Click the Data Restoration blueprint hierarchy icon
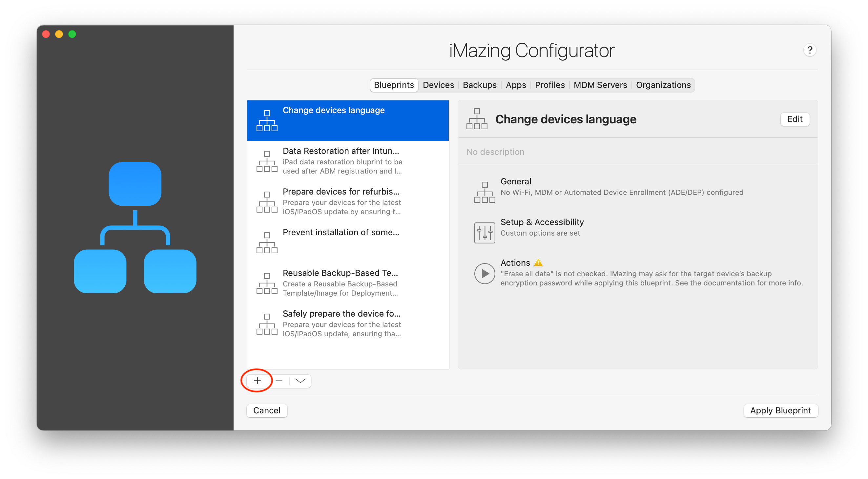The image size is (868, 479). pyautogui.click(x=267, y=161)
